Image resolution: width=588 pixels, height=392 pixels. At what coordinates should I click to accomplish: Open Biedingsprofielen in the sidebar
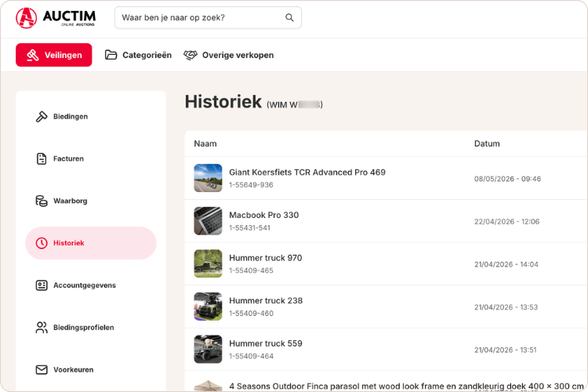coord(91,328)
